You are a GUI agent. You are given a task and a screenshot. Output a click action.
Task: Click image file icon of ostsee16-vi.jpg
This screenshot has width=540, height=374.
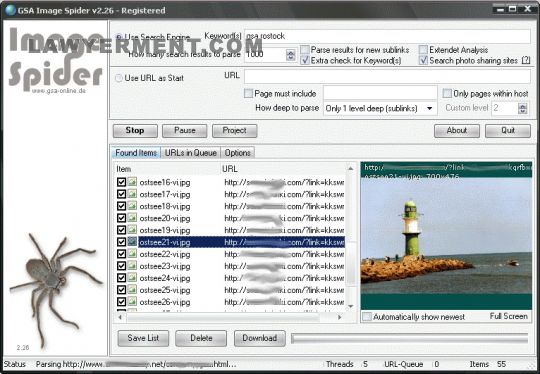tap(132, 182)
